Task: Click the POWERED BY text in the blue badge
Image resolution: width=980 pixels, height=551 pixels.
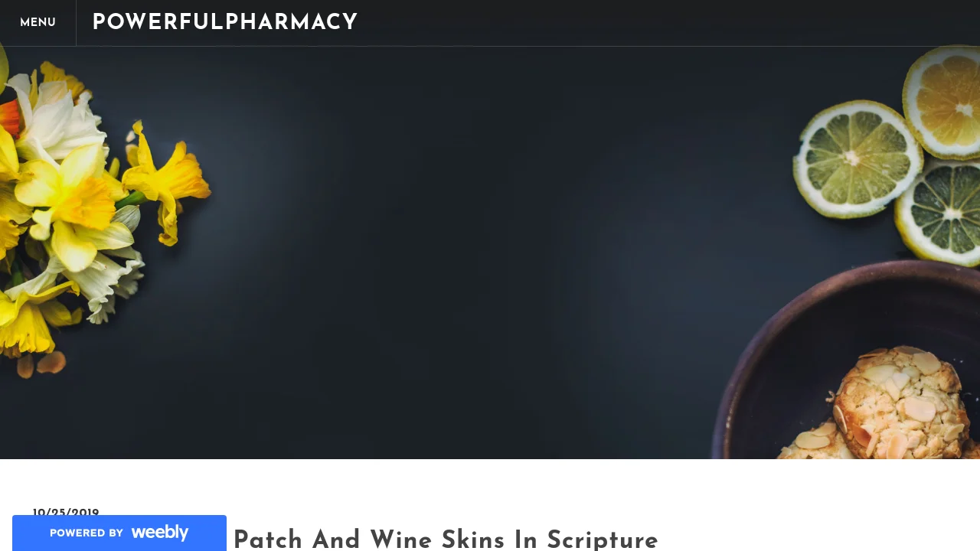Action: tap(87, 533)
